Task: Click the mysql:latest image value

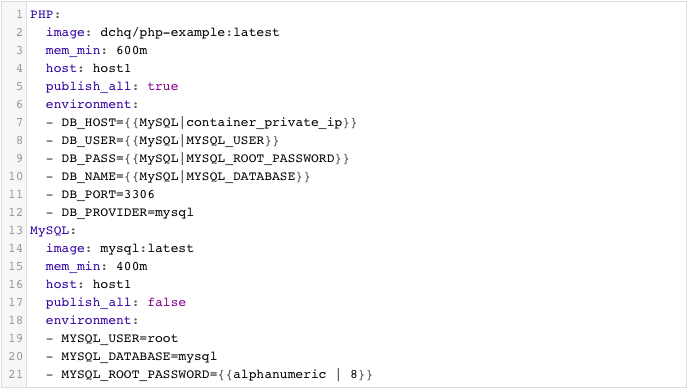Action: (147, 248)
